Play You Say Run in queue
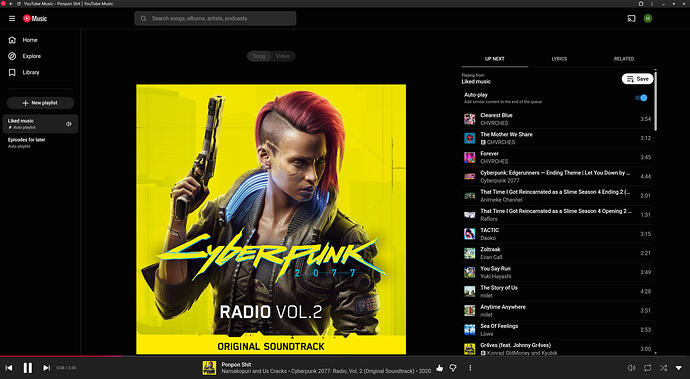 (558, 272)
